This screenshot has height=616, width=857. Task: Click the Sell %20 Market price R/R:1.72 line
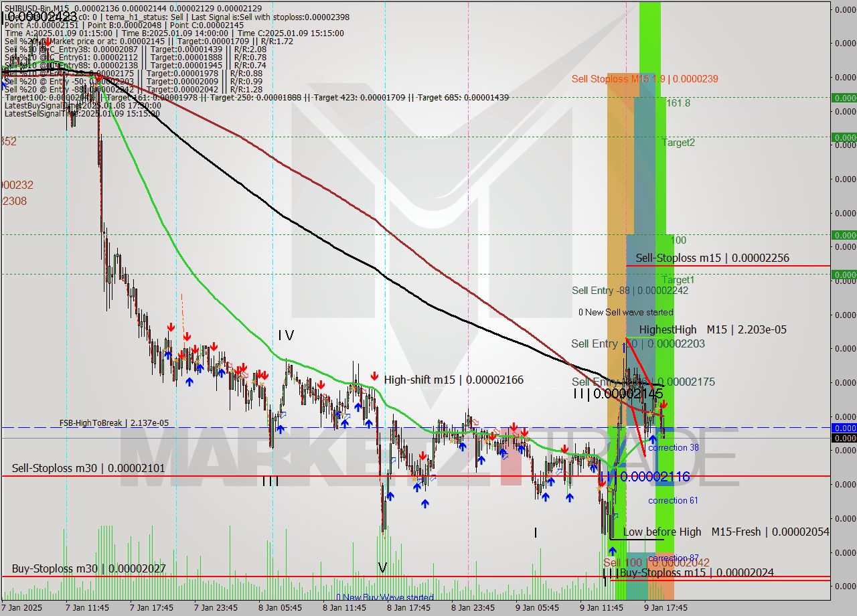tap(149, 42)
